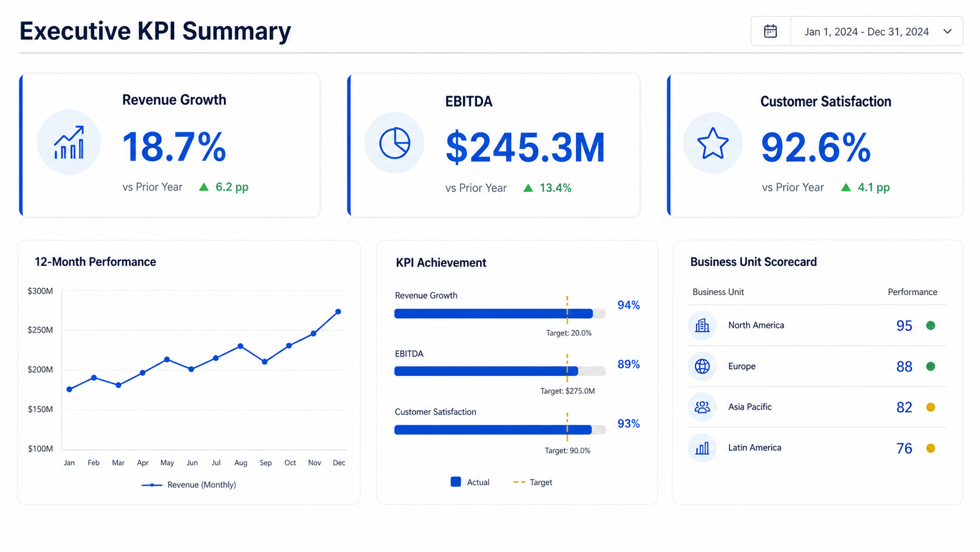Click the green up arrow beside 4.1 pp
This screenshot has width=980, height=552.
click(x=846, y=187)
